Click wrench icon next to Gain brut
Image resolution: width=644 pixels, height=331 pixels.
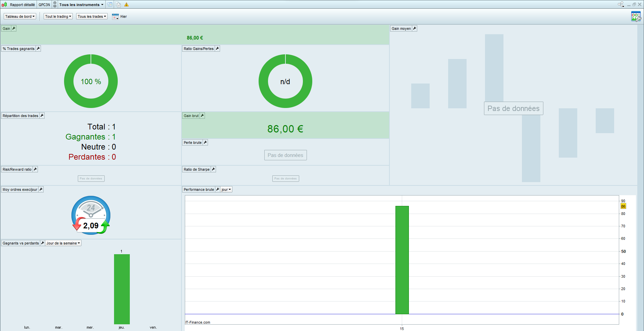202,116
